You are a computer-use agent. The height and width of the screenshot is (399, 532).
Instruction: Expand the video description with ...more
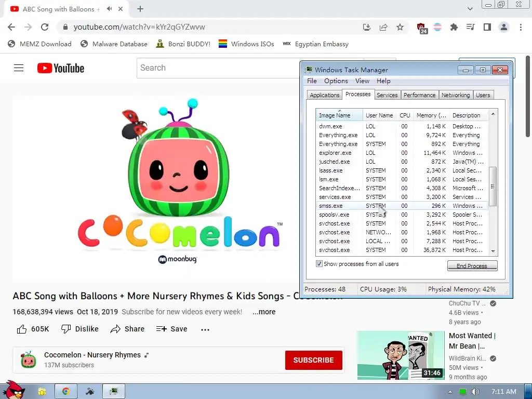264,312
